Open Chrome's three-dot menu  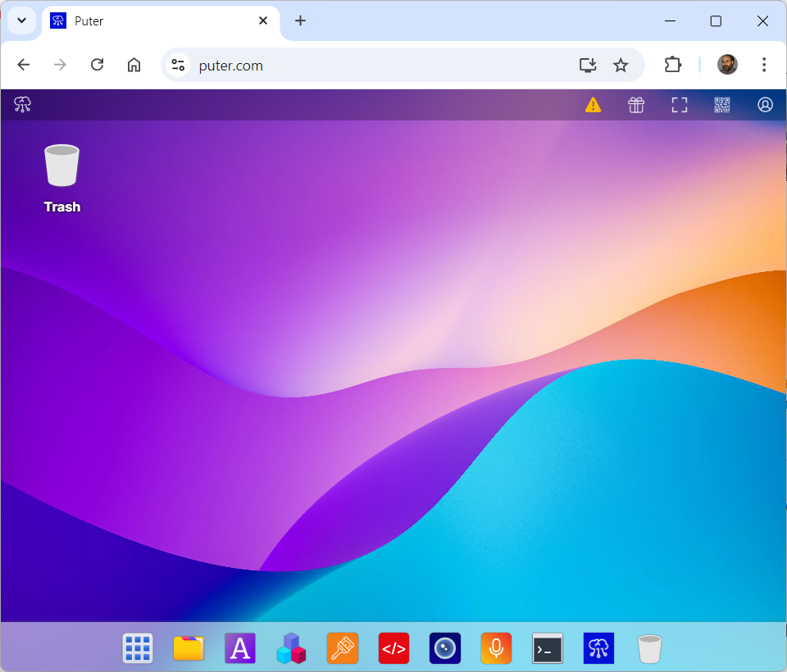coord(764,65)
